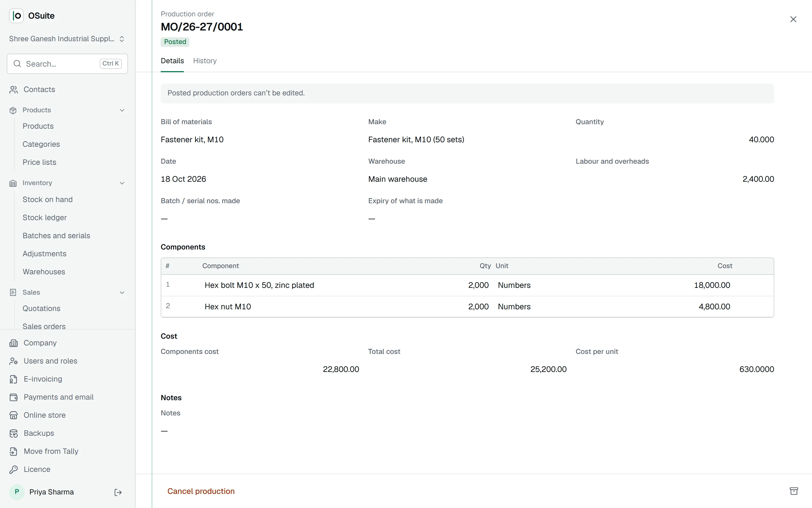The width and height of the screenshot is (812, 508).
Task: Collapse the Sales section chevron
Action: tap(122, 293)
